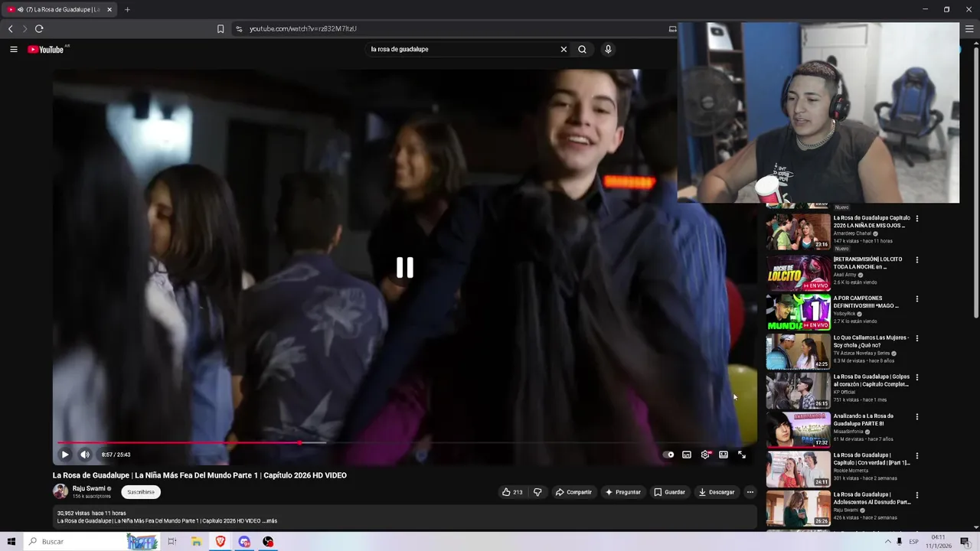Close the La Rosa de Guadalupe tab

(x=109, y=9)
